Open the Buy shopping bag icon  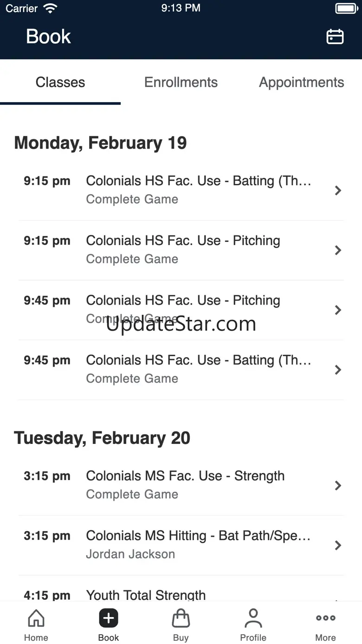(x=181, y=618)
